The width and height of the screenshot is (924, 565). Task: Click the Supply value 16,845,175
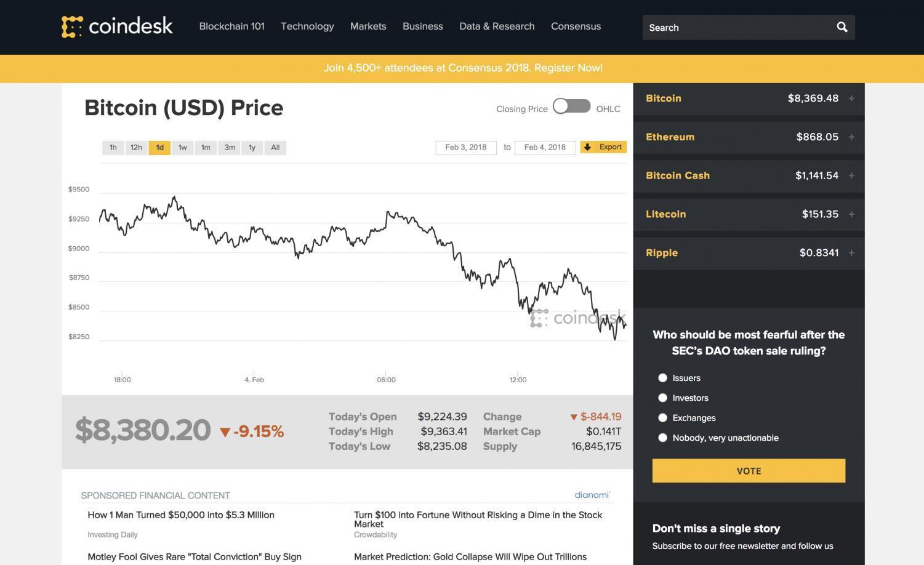pos(596,446)
